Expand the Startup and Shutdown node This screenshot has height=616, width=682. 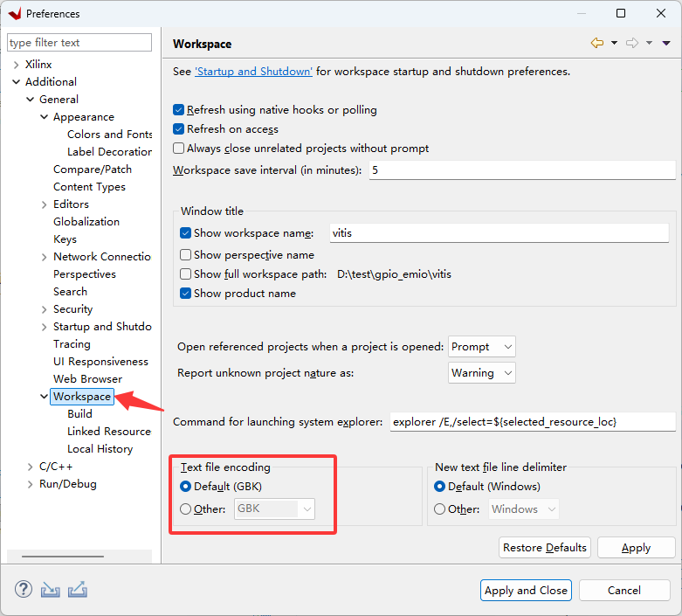[44, 327]
